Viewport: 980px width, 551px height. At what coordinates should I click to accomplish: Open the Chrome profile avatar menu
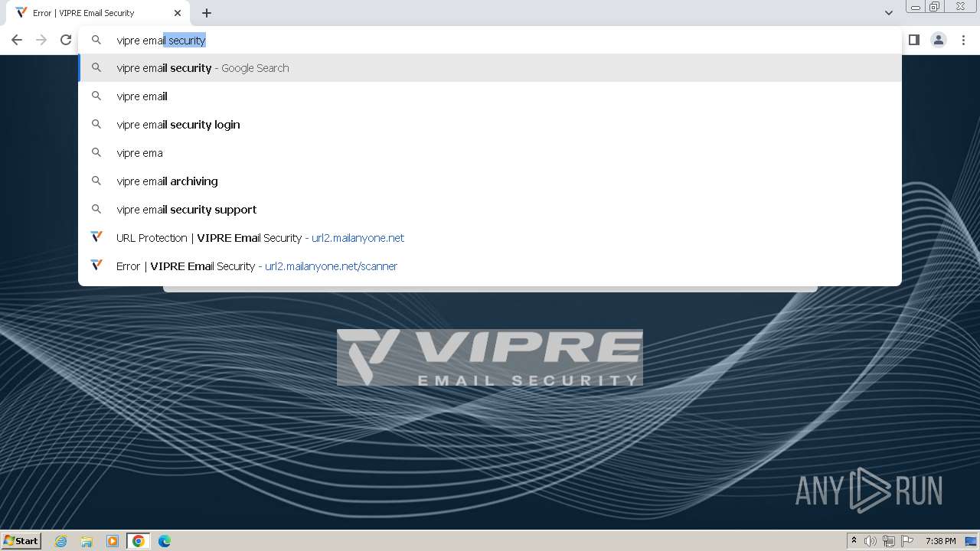pos(939,40)
